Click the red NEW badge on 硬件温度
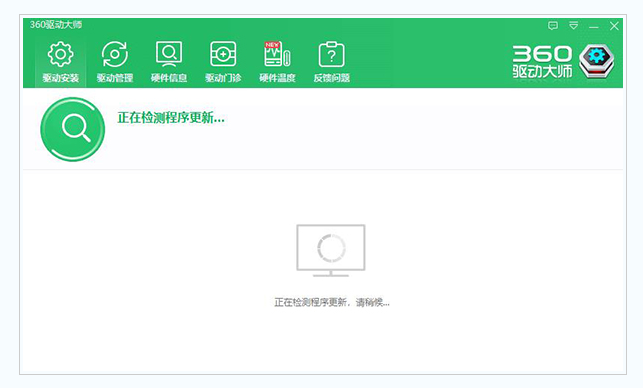643x388 pixels. point(272,44)
